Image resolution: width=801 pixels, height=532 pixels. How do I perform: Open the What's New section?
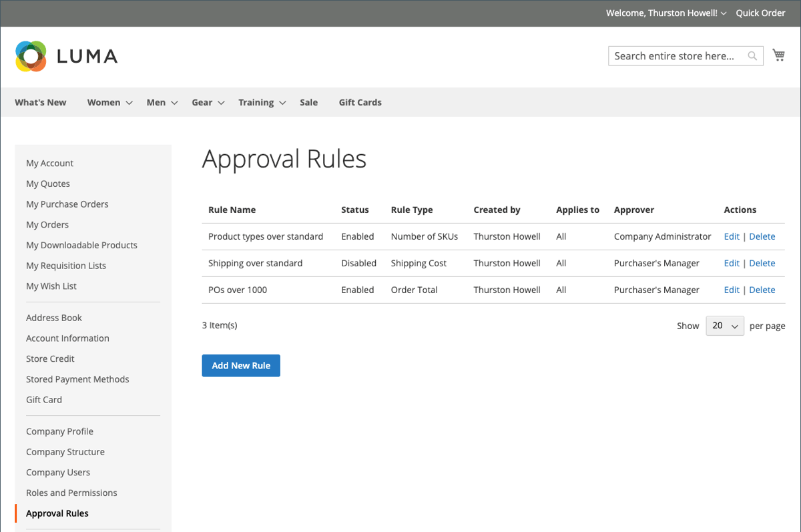pos(40,102)
